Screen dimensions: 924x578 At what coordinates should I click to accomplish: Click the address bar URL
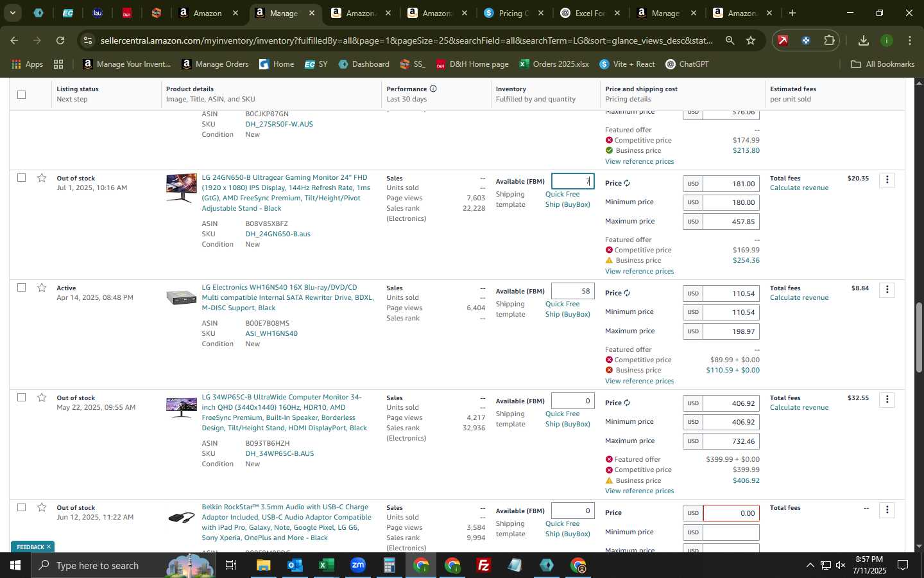click(x=406, y=40)
